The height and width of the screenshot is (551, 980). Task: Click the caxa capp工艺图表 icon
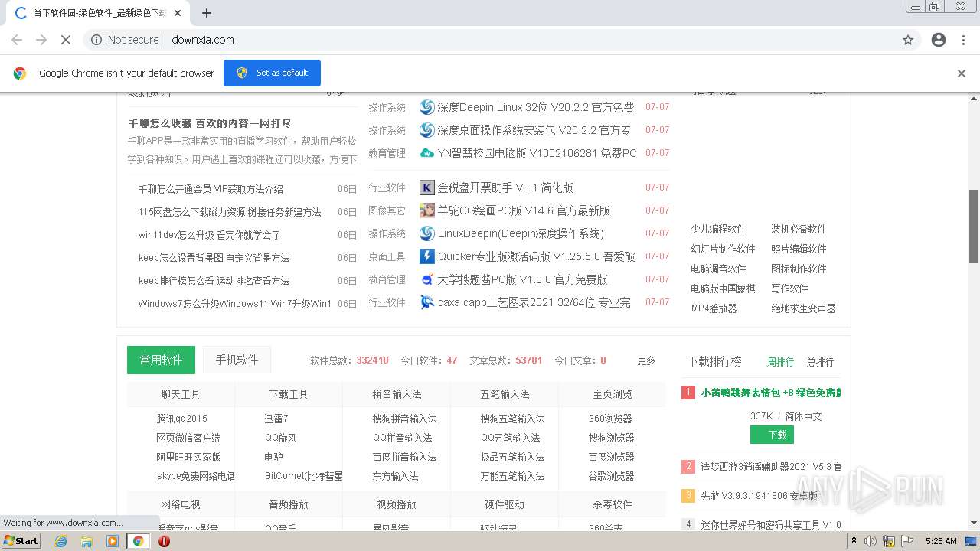(427, 302)
